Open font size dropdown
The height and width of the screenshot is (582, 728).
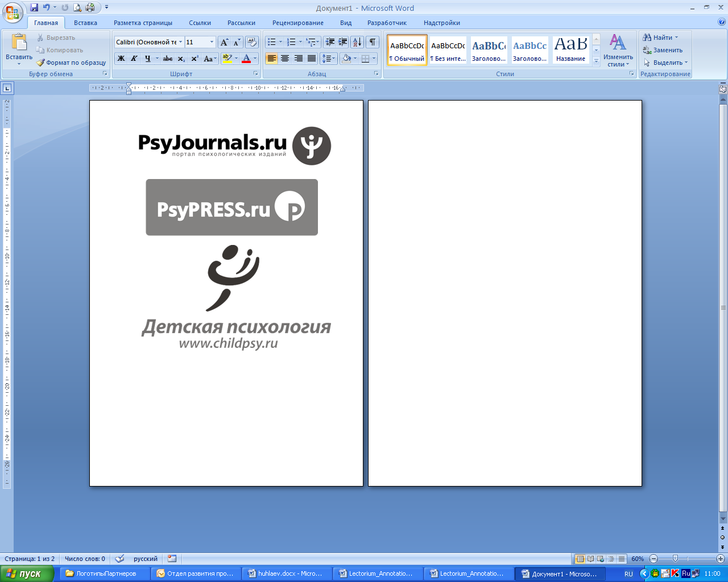click(212, 42)
